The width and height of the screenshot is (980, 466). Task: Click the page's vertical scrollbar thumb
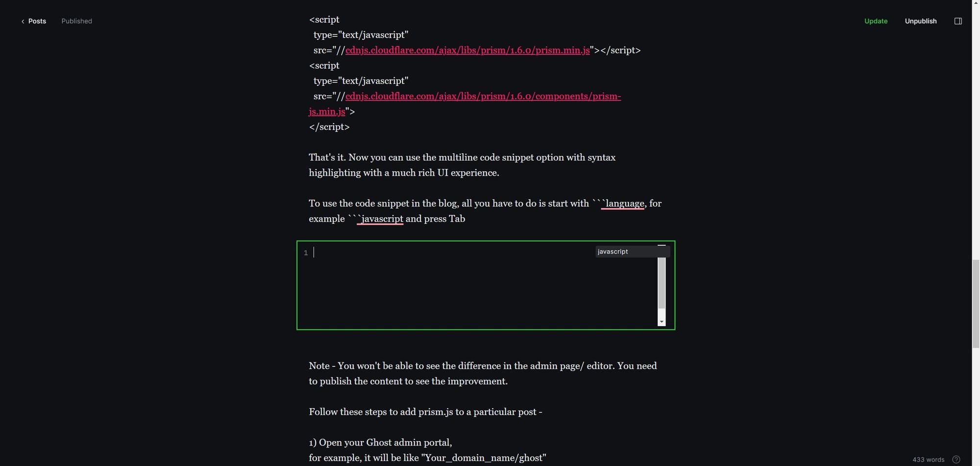[x=976, y=304]
